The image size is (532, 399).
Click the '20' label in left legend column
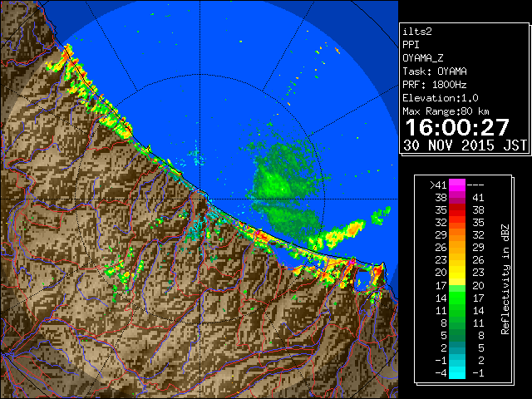coord(441,273)
